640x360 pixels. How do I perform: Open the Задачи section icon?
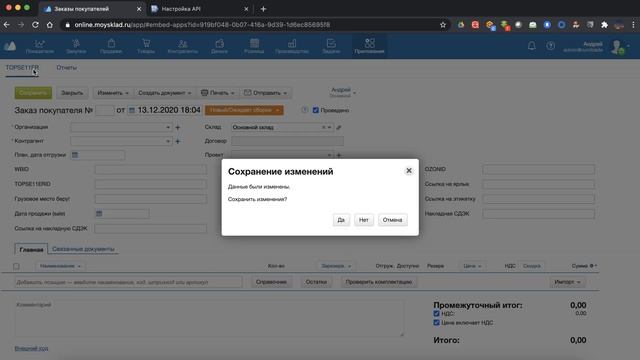(331, 43)
